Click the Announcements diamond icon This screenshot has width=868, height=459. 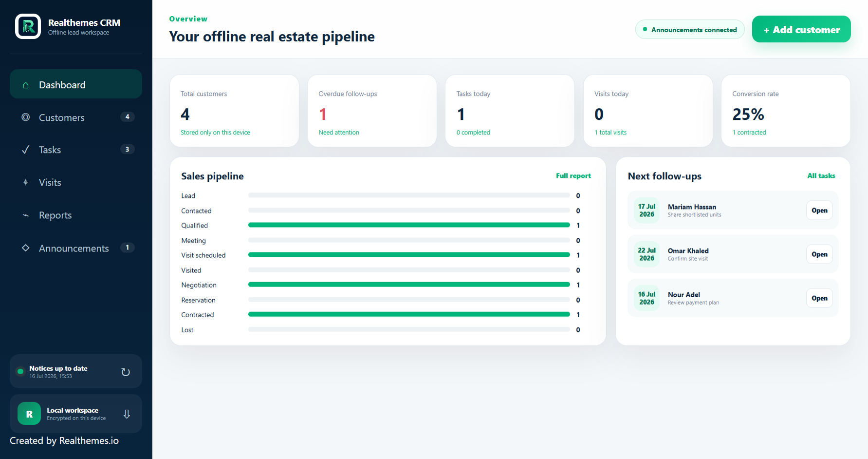coord(26,248)
